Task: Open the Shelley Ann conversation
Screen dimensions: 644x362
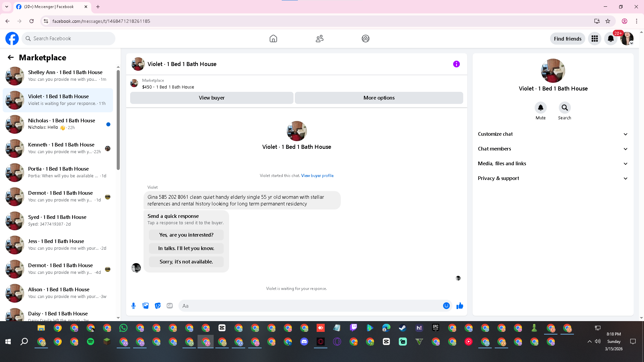Action: click(58, 76)
